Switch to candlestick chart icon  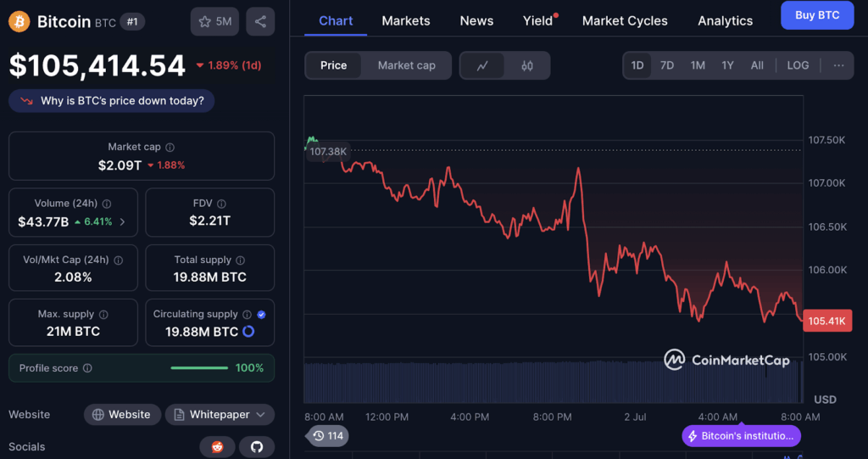(x=527, y=65)
